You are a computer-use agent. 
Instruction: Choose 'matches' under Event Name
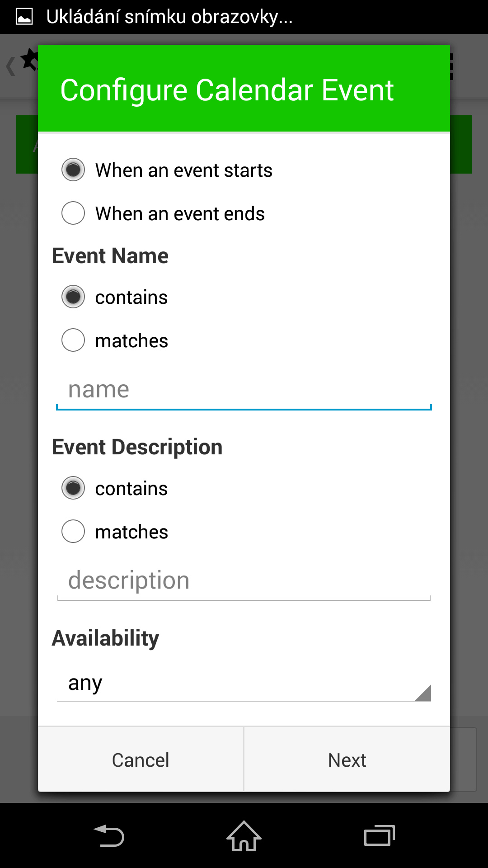coord(115,340)
